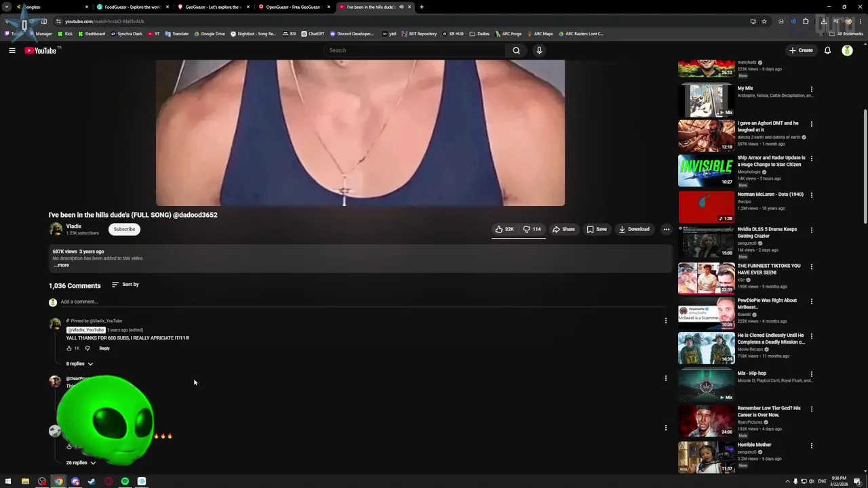Open the @Vladix_YouTube handle on the pinned comment
Viewport: 868px width, 488px height.
coord(85,329)
